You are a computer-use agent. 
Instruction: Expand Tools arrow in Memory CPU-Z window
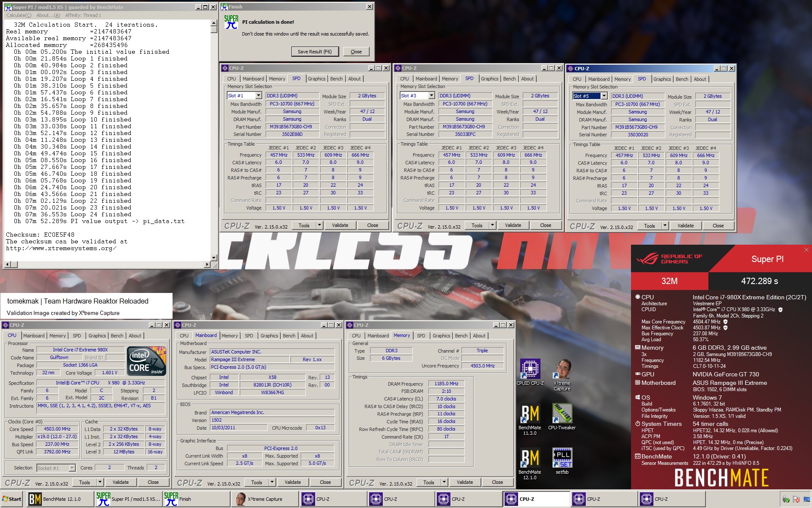point(444,482)
